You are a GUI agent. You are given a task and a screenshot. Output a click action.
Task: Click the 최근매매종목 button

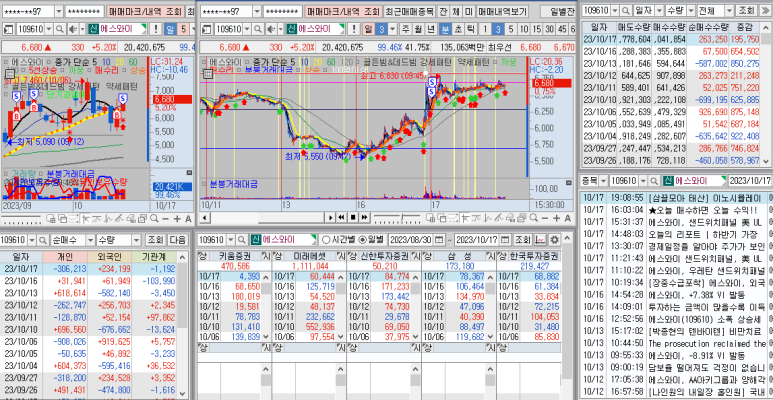(409, 11)
